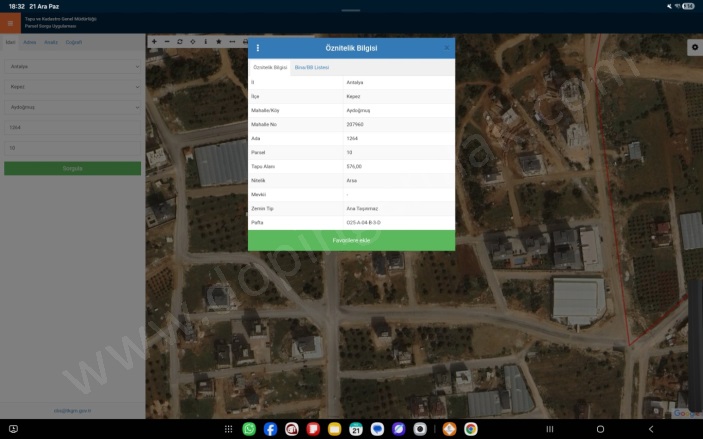Click the Ada number field 1264
This screenshot has width=703, height=439.
(x=72, y=128)
